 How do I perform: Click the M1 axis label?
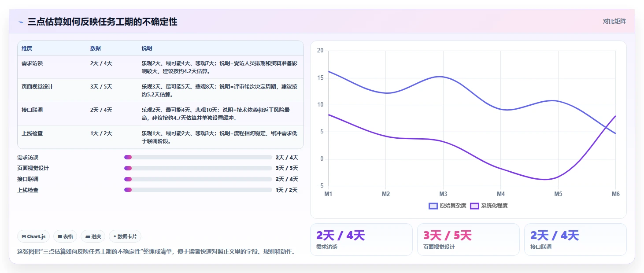tap(328, 194)
